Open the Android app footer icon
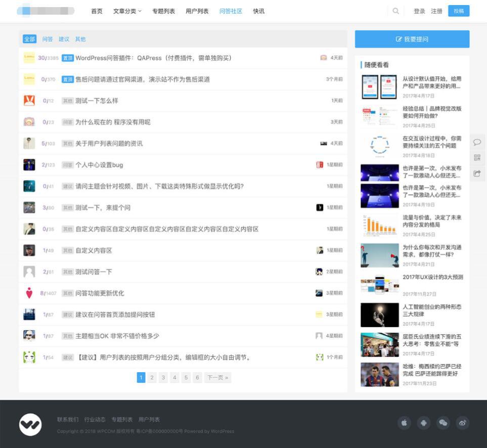487x448 pixels. (x=424, y=423)
